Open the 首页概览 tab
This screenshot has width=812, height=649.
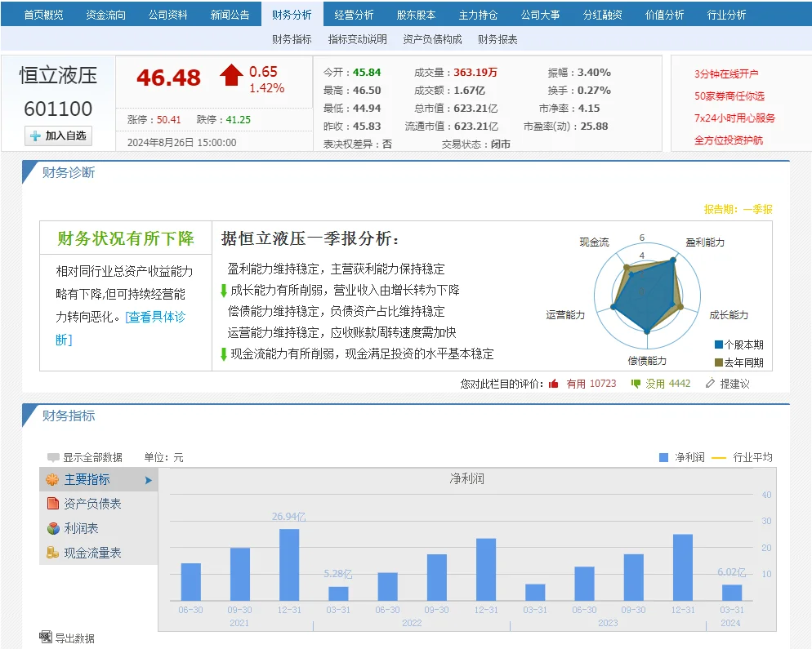[43, 15]
